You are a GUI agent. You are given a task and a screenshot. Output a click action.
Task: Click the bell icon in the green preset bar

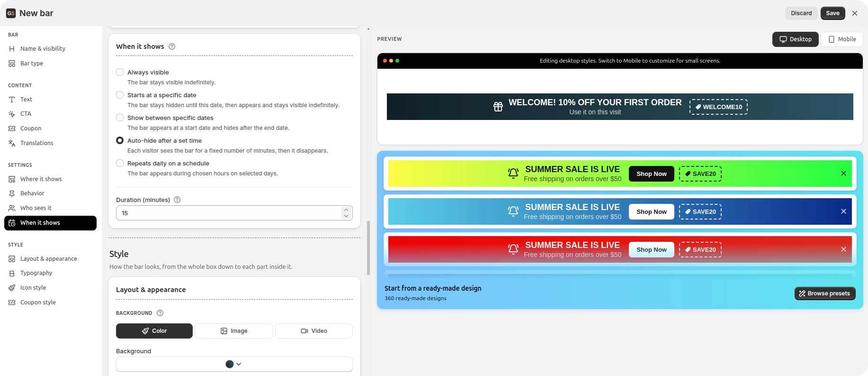513,173
